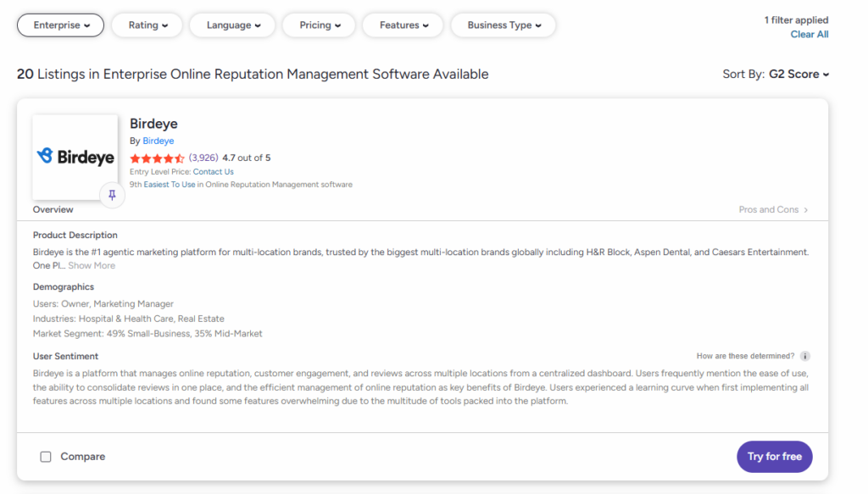Screen dimensions: 868x494
Task: Change sorting via G2 Score dropdown
Action: click(x=798, y=75)
